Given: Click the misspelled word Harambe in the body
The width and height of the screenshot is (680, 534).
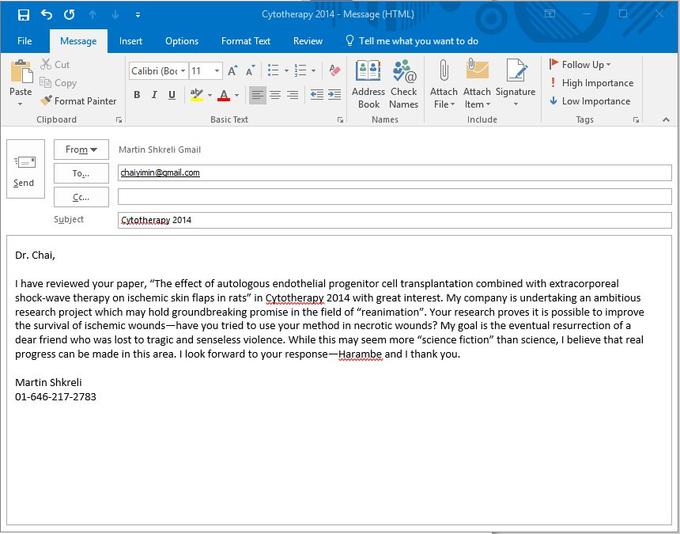Looking at the screenshot, I should (360, 354).
